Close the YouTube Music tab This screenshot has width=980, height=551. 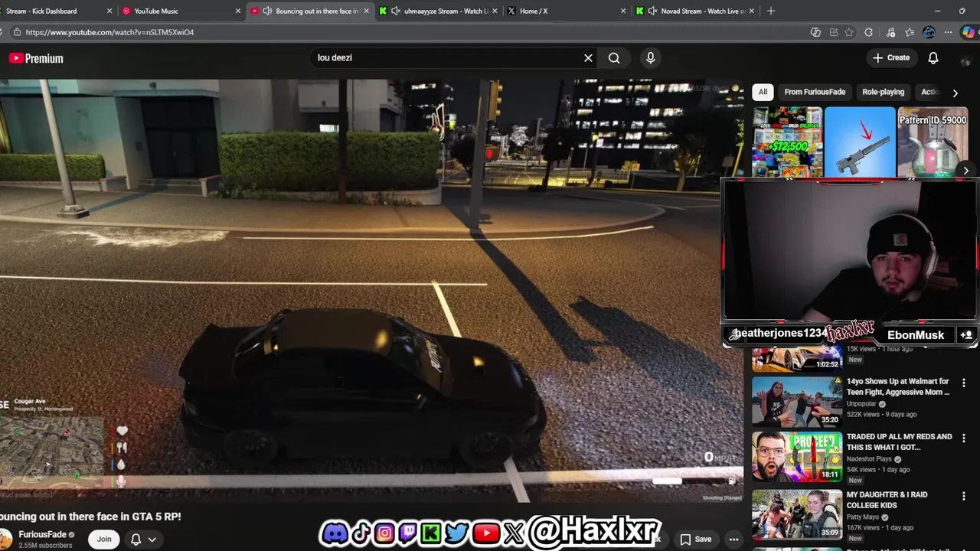(x=237, y=11)
